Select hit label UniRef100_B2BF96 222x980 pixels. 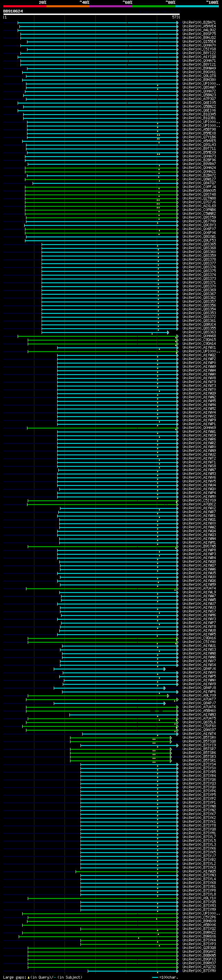[x=199, y=160]
